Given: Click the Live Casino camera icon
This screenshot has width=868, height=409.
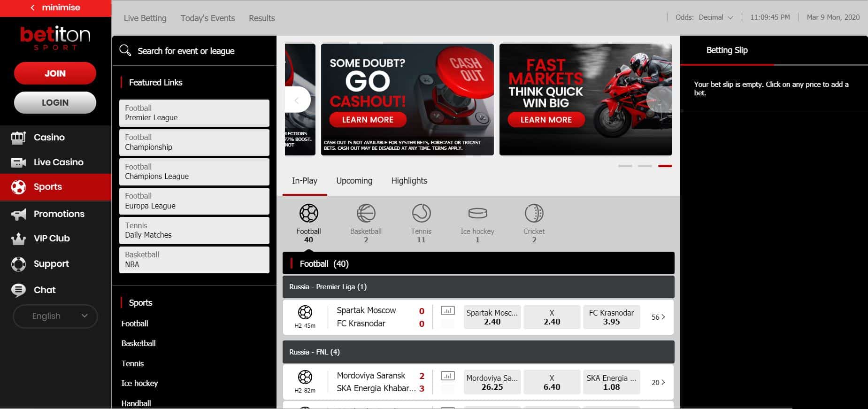Looking at the screenshot, I should coord(18,162).
